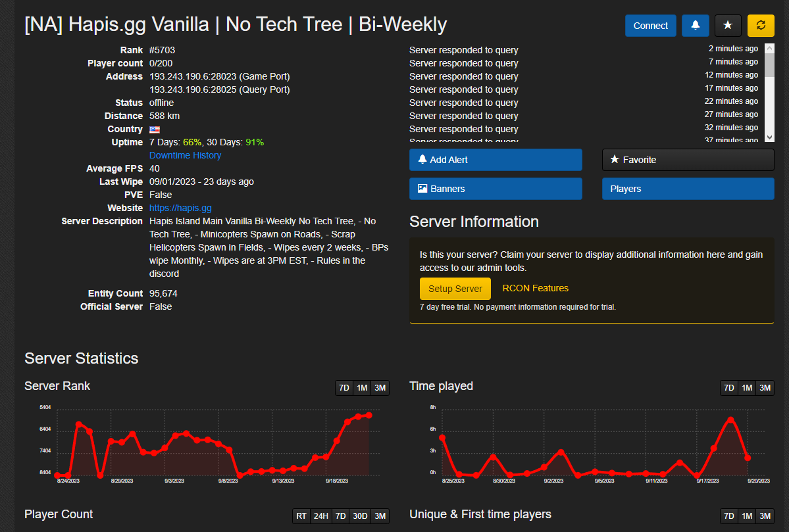The image size is (789, 532).
Task: Connect to the Hapis.gg server
Action: pyautogui.click(x=650, y=26)
